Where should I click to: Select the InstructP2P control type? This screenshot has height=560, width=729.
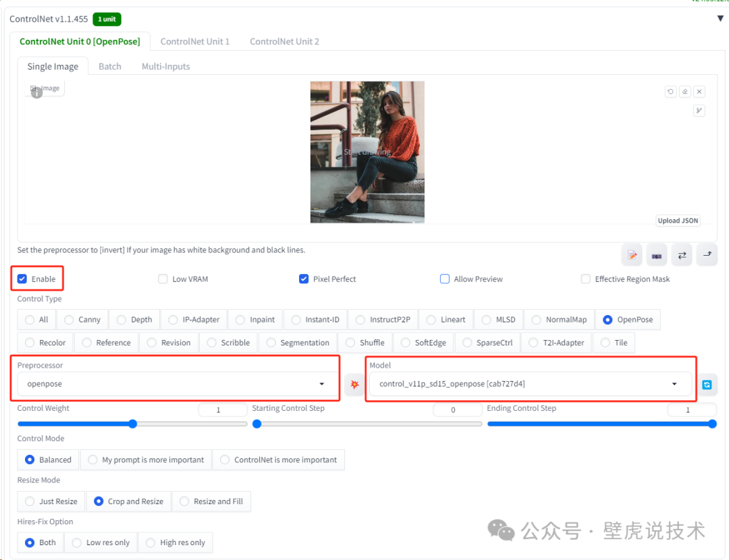[x=383, y=320]
